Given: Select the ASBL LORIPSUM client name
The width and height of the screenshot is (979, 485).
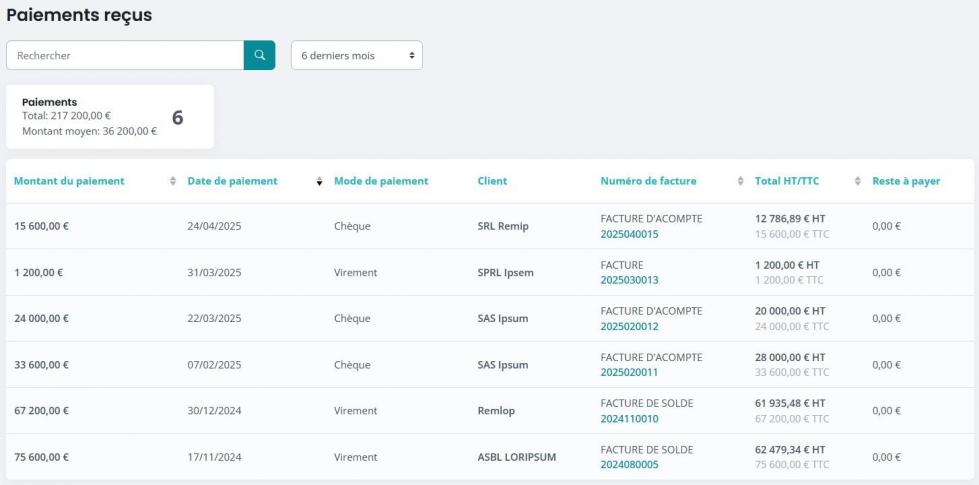Looking at the screenshot, I should [516, 457].
